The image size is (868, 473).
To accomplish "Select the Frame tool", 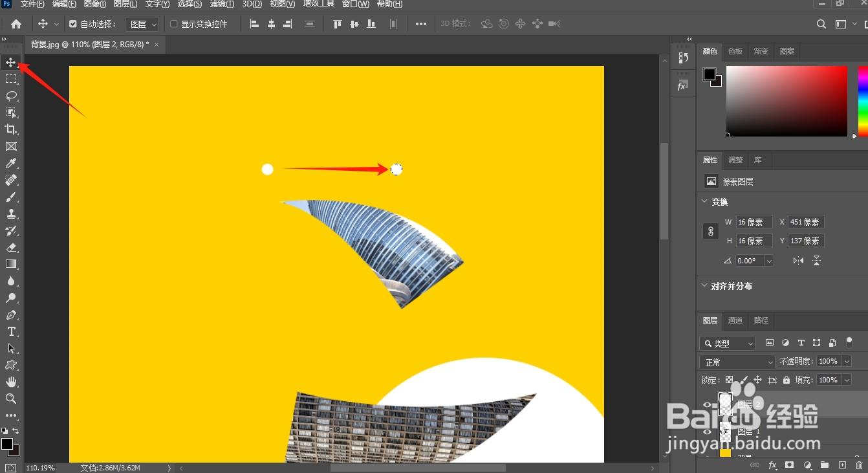I will 11,146.
